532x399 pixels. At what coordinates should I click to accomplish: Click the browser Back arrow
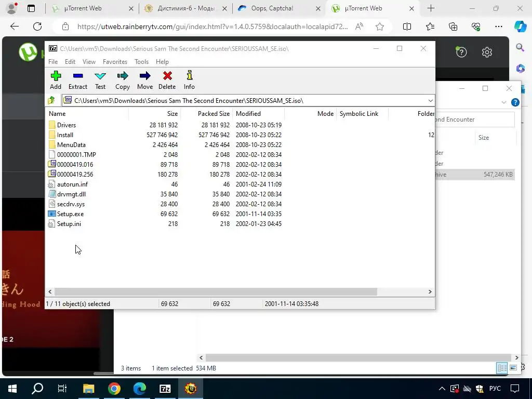pos(14,26)
